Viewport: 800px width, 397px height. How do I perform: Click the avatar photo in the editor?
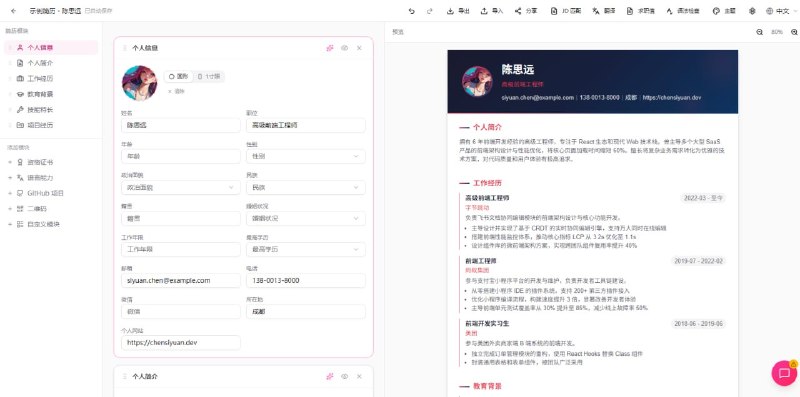(139, 83)
